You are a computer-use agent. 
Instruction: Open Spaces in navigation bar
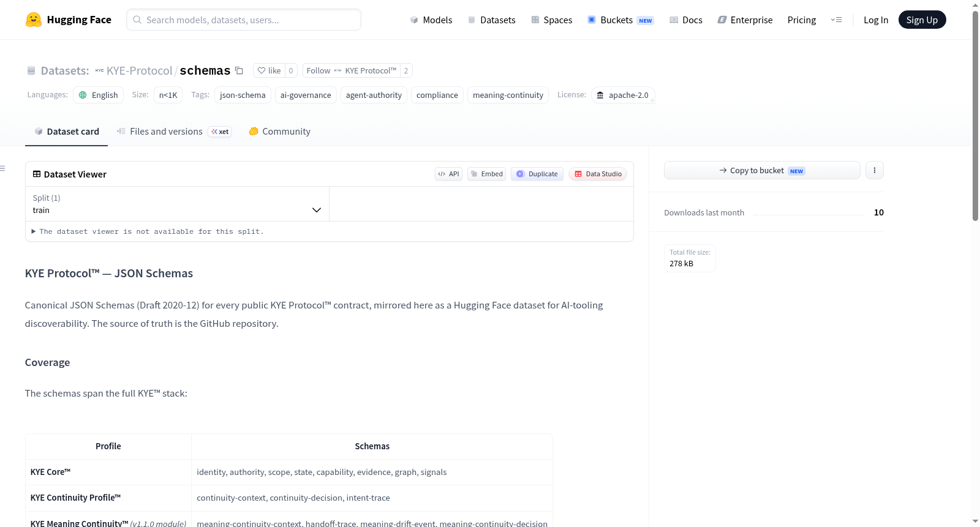pos(551,20)
